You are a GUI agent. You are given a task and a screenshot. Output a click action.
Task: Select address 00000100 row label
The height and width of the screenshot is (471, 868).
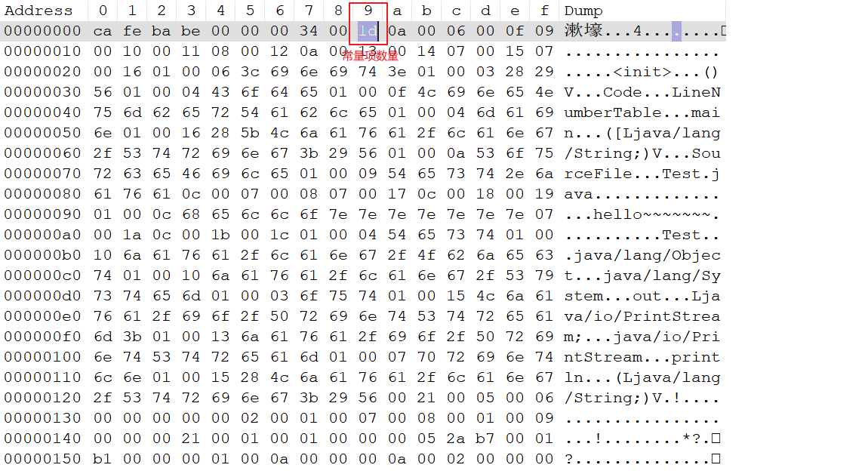(x=42, y=357)
